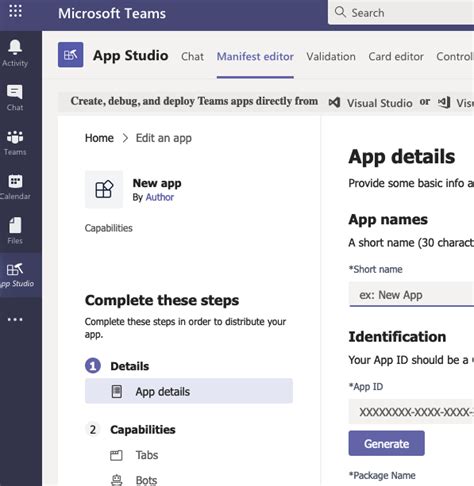Open the Control library tab
Image resolution: width=474 pixels, height=486 pixels.
[455, 56]
